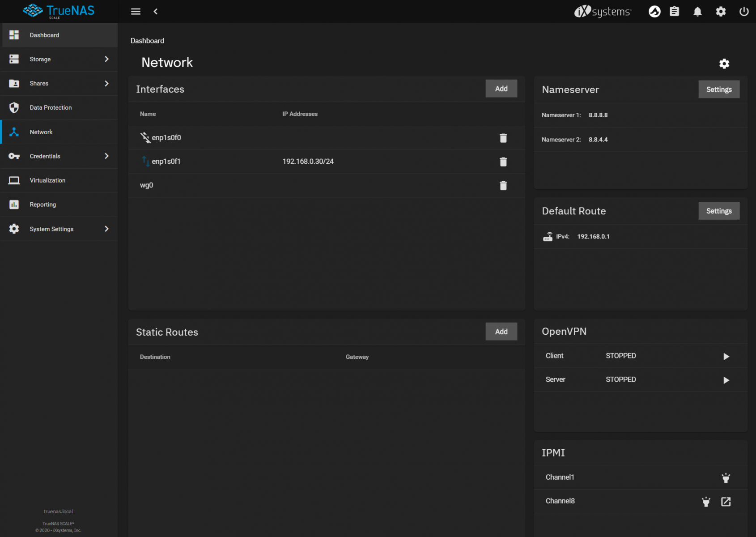The image size is (756, 537).
Task: Select interface name enp1s0f0
Action: (x=166, y=137)
